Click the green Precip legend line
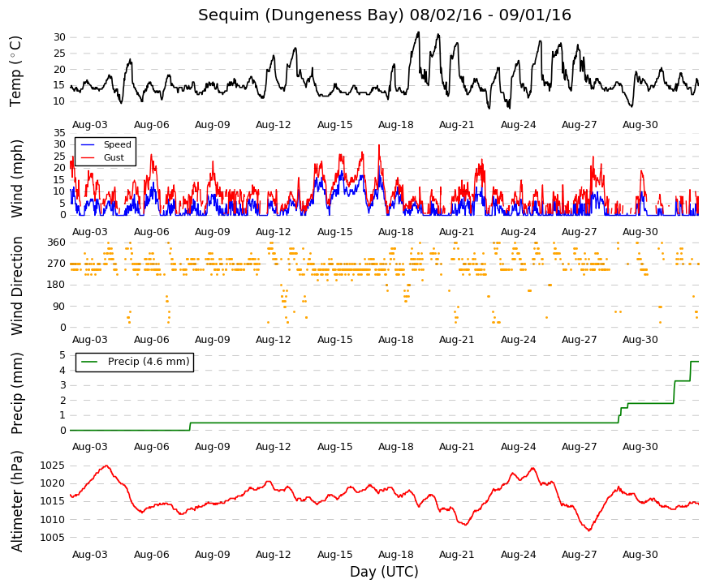707x588 pixels. pyautogui.click(x=88, y=362)
